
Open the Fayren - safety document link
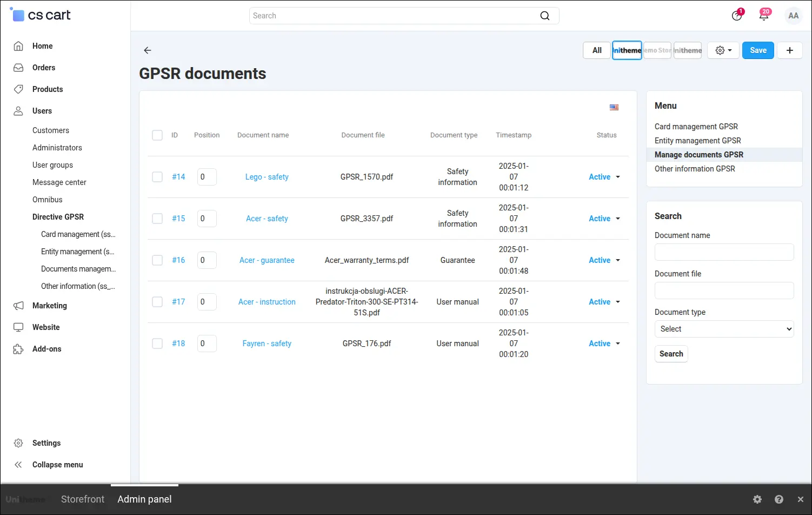click(x=267, y=344)
